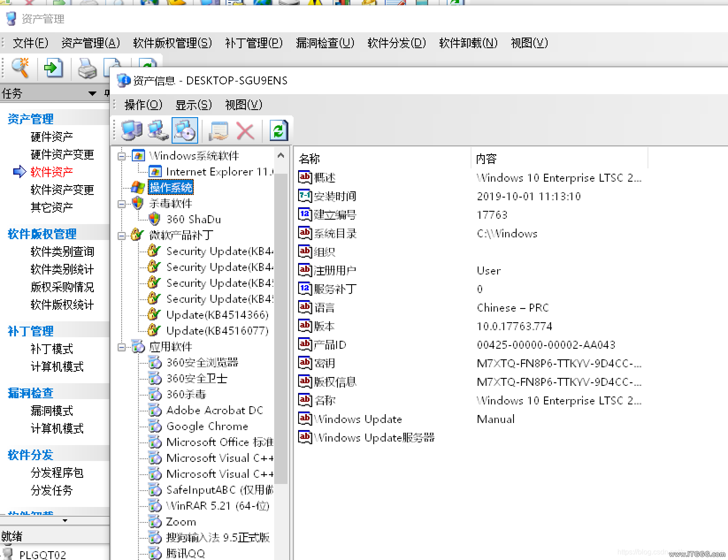This screenshot has width=728, height=560.
Task: Open the 操作(O) menu in asset window
Action: click(143, 105)
